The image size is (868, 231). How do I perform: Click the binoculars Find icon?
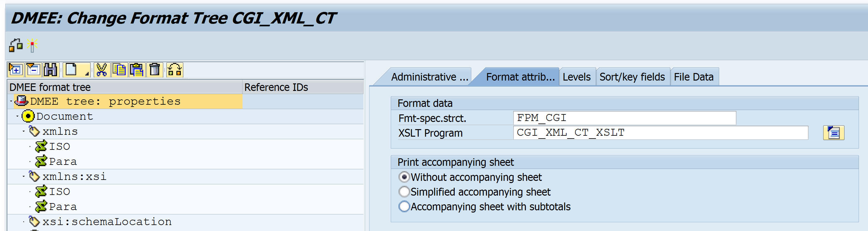51,70
